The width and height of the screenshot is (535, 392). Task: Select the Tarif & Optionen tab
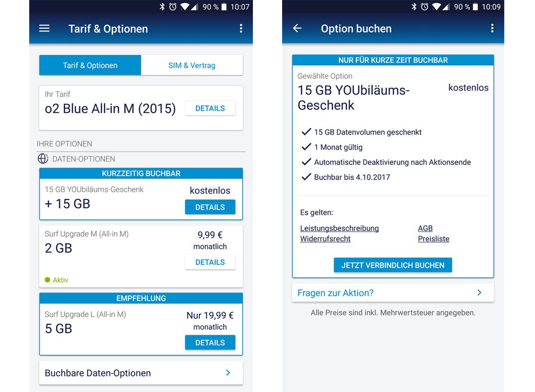(90, 65)
